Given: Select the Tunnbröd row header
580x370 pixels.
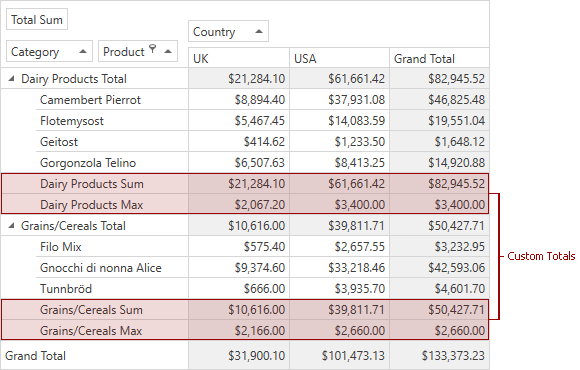Looking at the screenshot, I should click(112, 289).
